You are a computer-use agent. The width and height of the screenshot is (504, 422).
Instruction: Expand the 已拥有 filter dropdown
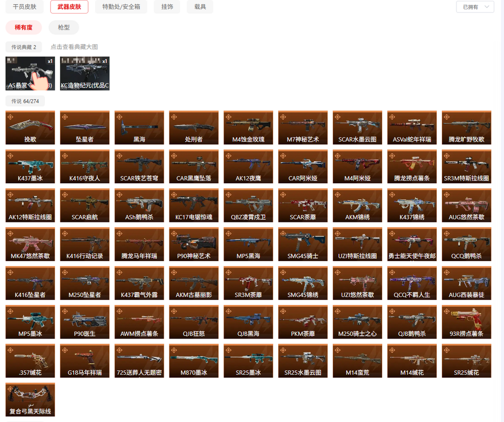coord(475,7)
